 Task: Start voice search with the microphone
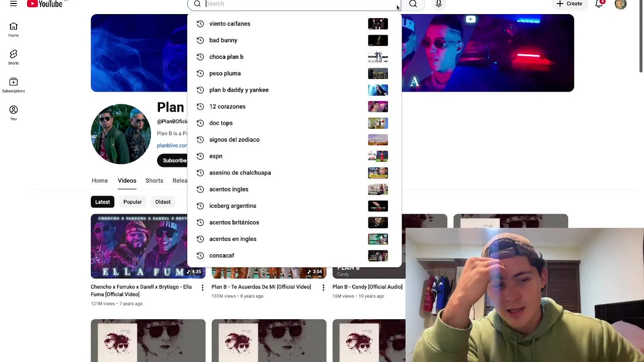[x=439, y=4]
